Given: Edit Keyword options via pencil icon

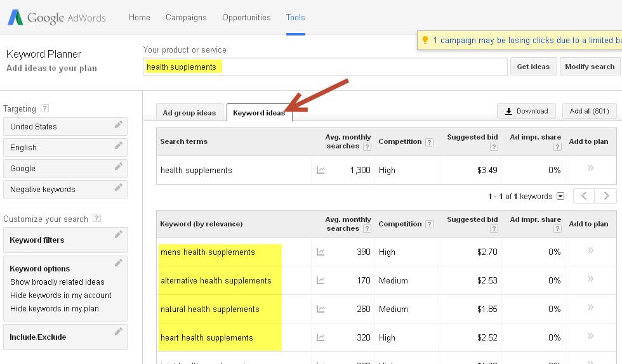Looking at the screenshot, I should (x=118, y=263).
